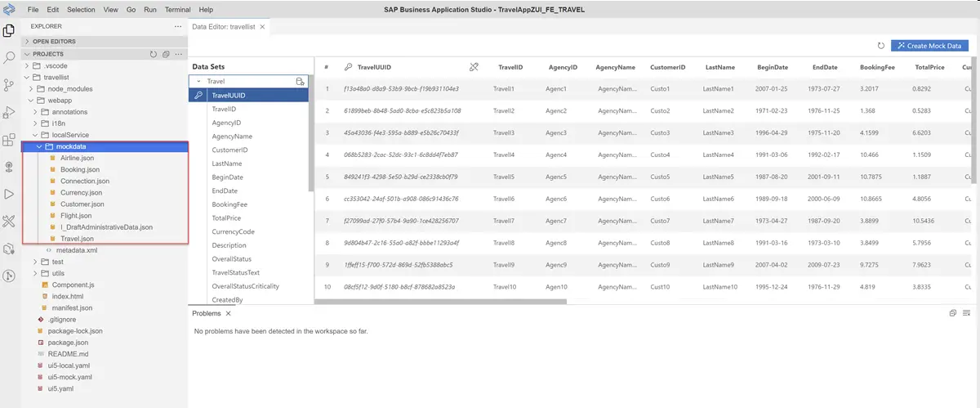This screenshot has width=980, height=408.
Task: Open the Selection menu
Action: pos(81,9)
